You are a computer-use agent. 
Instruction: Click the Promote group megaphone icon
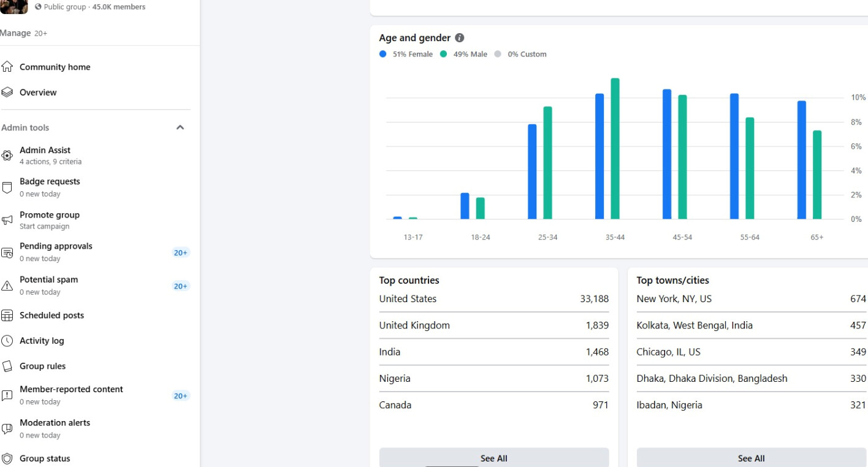click(7, 220)
